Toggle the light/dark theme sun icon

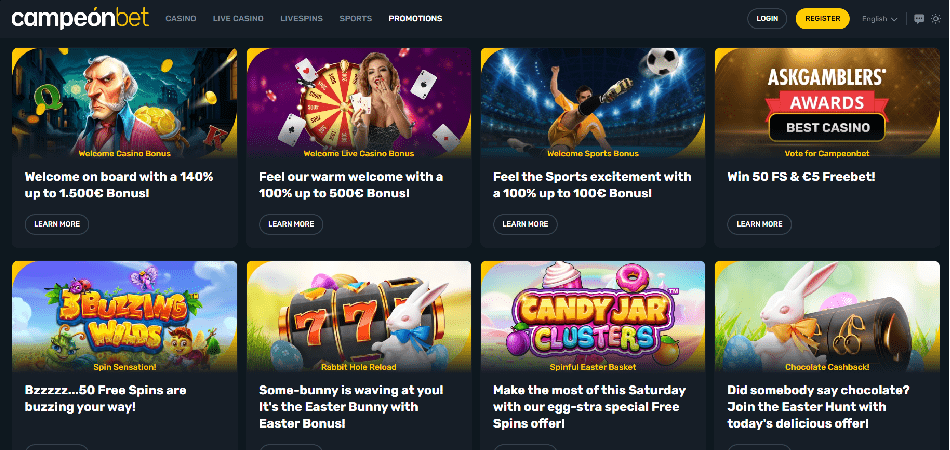[936, 19]
